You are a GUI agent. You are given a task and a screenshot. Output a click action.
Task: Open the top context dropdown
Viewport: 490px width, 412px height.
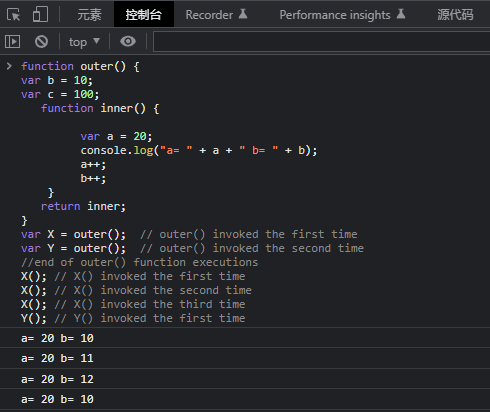(x=84, y=42)
